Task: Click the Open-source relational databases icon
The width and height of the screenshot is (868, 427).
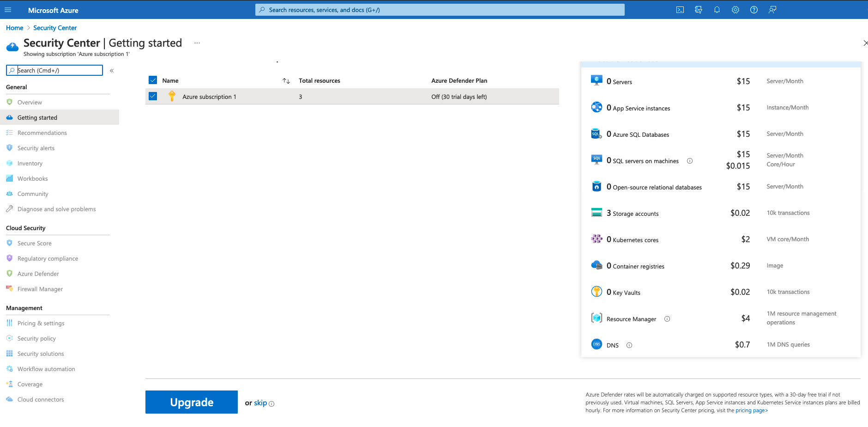Action: point(597,186)
